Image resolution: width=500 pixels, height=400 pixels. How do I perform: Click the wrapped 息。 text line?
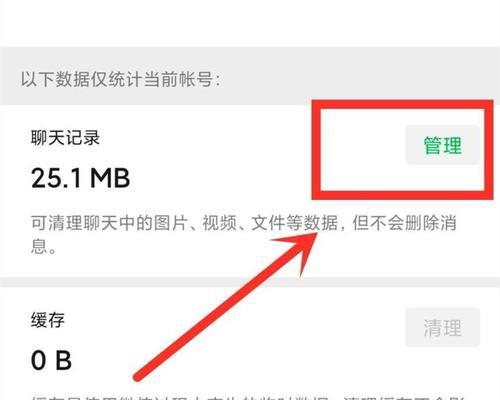tap(43, 247)
